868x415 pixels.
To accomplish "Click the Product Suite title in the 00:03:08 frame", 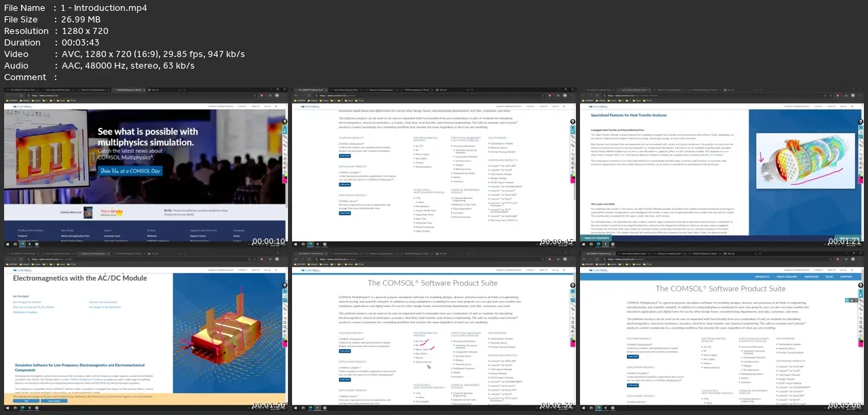I will (720, 289).
